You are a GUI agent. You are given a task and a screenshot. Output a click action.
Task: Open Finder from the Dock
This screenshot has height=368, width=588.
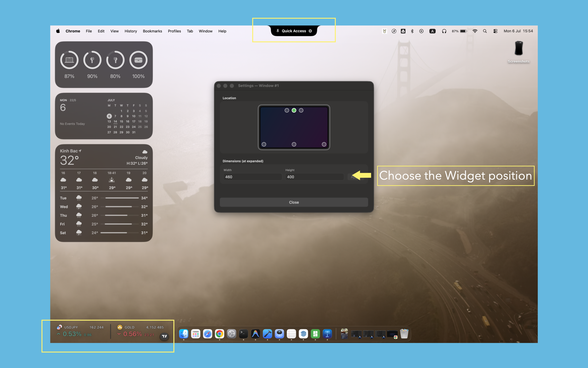pyautogui.click(x=184, y=334)
